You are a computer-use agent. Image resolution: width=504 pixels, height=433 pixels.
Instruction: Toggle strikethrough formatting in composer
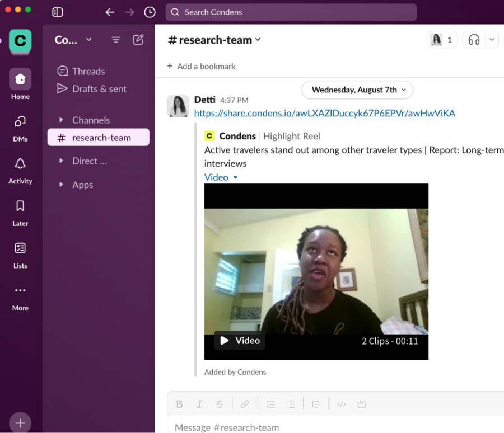pos(220,404)
